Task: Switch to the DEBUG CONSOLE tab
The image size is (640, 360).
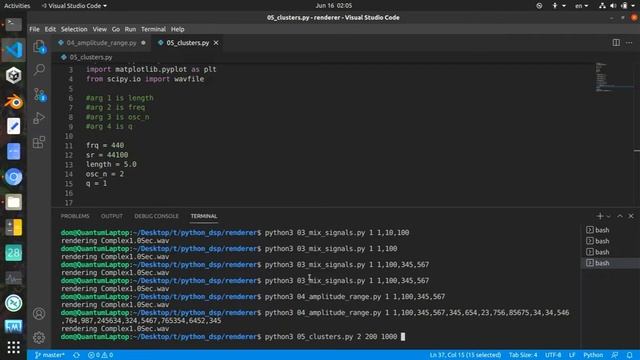Action: [156, 216]
